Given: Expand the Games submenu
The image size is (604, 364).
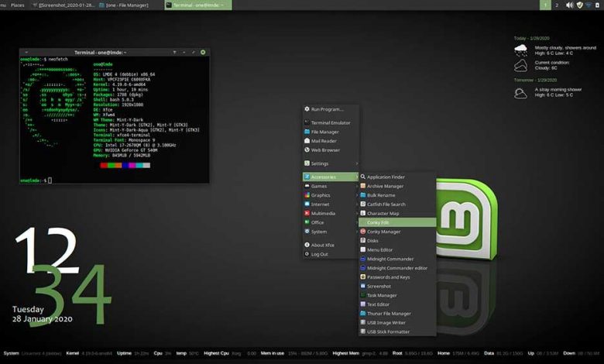Looking at the screenshot, I should (x=331, y=186).
